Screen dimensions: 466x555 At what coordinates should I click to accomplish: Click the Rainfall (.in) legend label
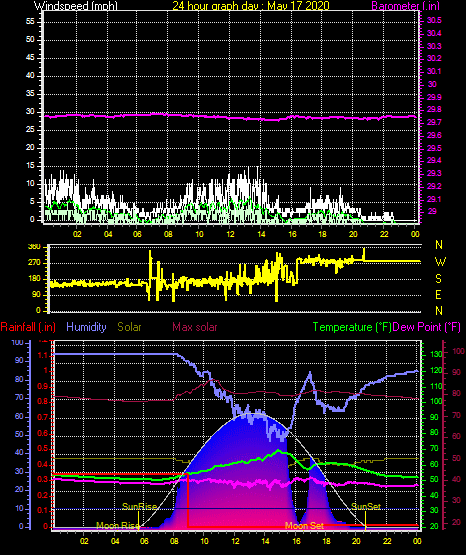point(28,327)
